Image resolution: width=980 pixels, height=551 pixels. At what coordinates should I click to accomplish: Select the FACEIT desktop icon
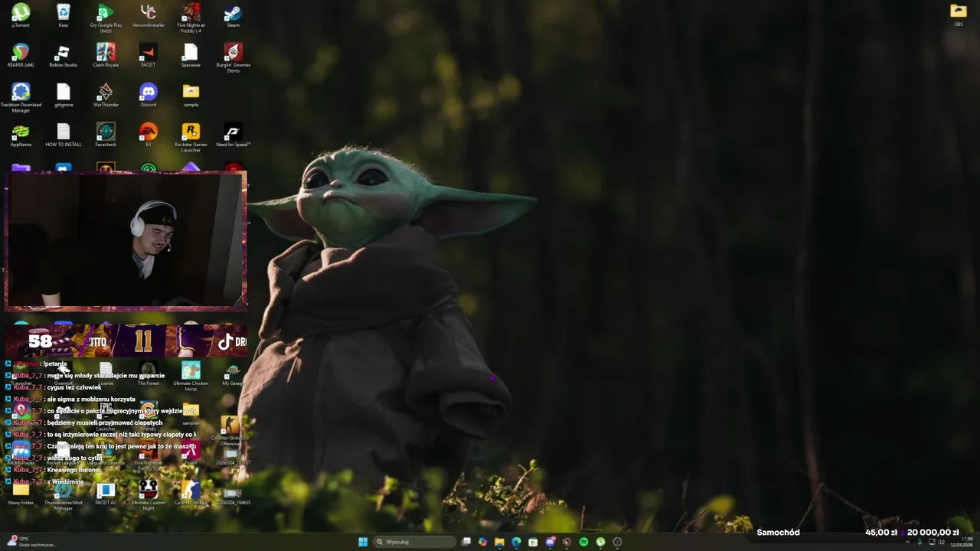[149, 55]
